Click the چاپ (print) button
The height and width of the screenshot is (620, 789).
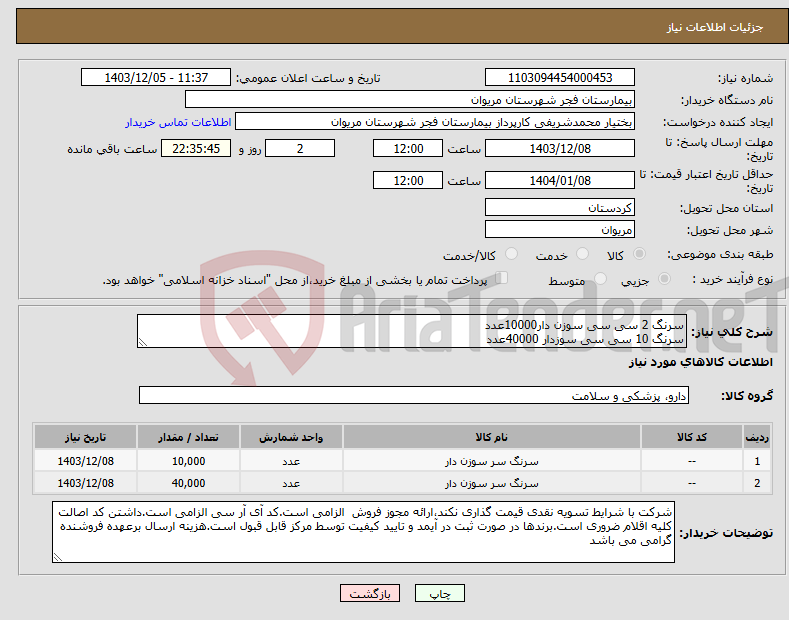point(439,594)
